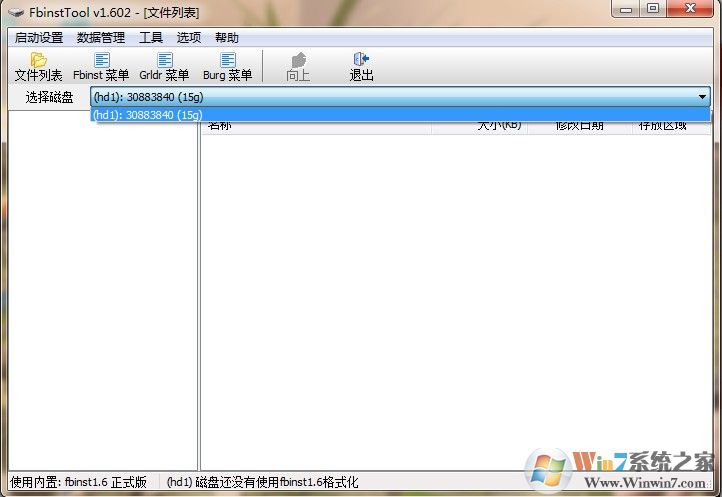Viewport: 722px width, 497px height.
Task: Click the 存放区域 column header
Action: point(670,128)
